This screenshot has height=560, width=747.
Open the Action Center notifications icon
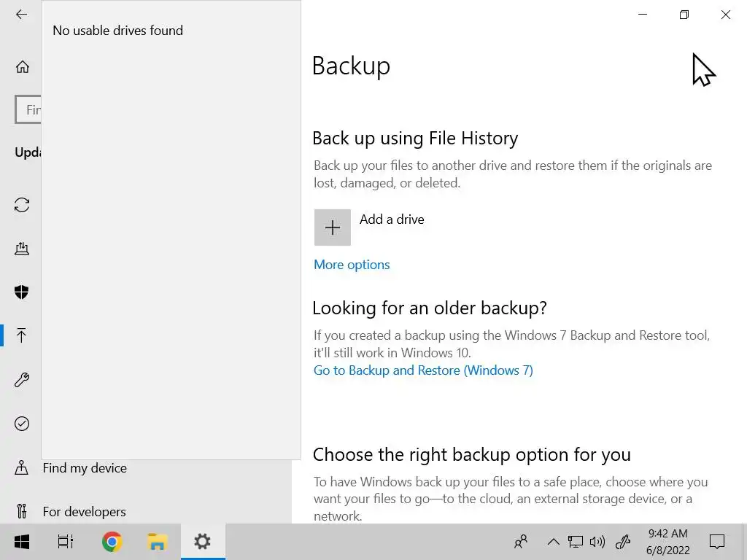(x=717, y=542)
